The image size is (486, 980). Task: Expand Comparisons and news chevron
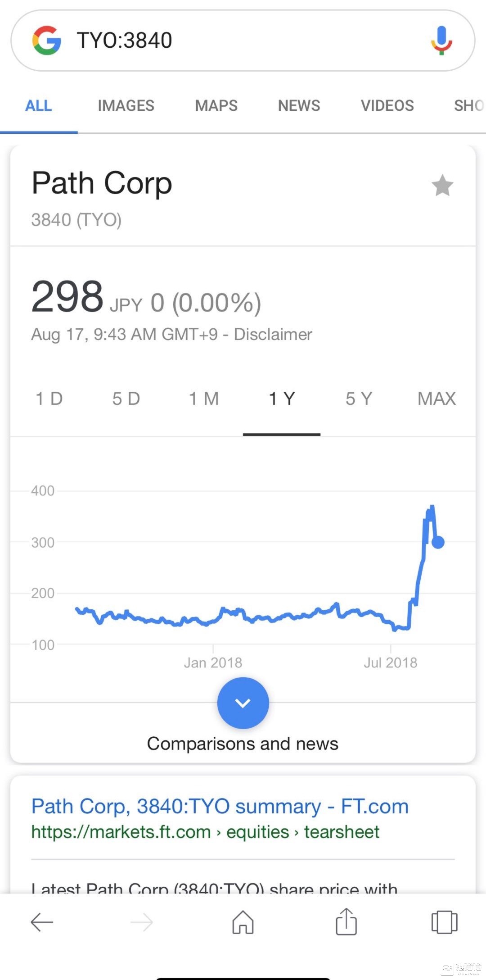243,703
